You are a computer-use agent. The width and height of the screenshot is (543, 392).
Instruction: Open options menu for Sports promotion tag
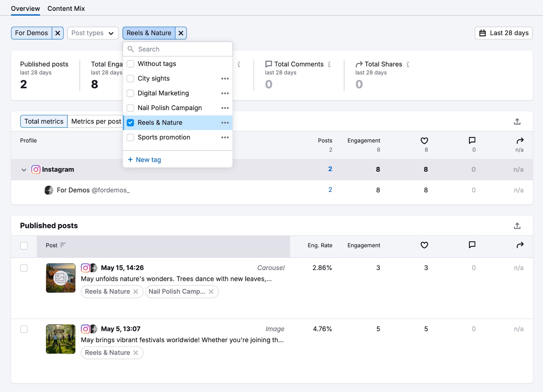[x=225, y=137]
